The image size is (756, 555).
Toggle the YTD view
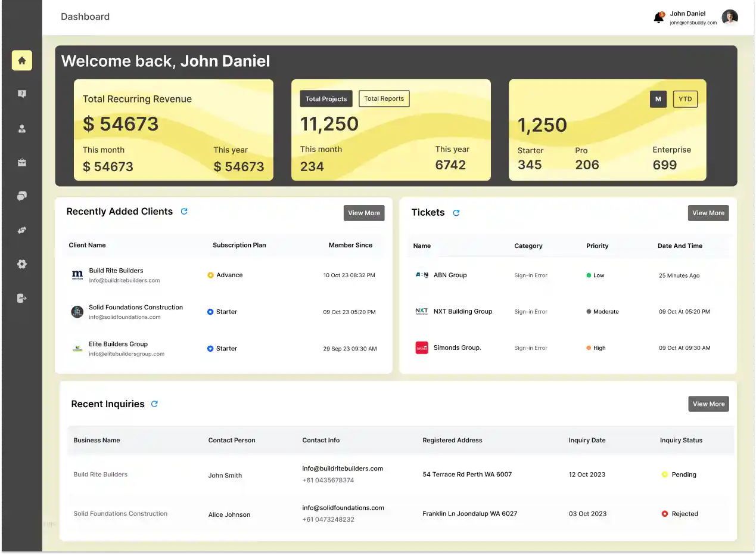(x=685, y=99)
